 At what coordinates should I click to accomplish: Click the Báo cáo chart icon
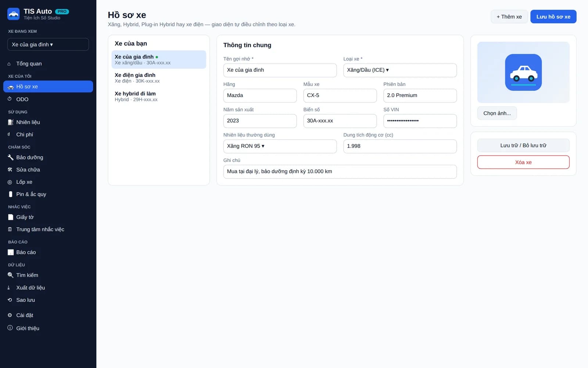[x=10, y=252]
